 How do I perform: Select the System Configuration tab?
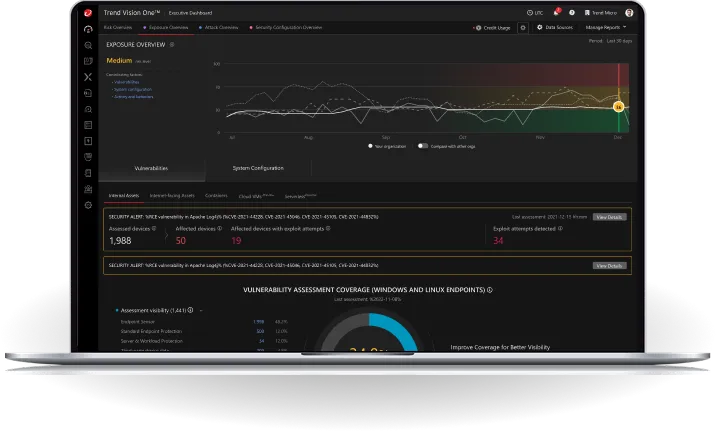258,168
